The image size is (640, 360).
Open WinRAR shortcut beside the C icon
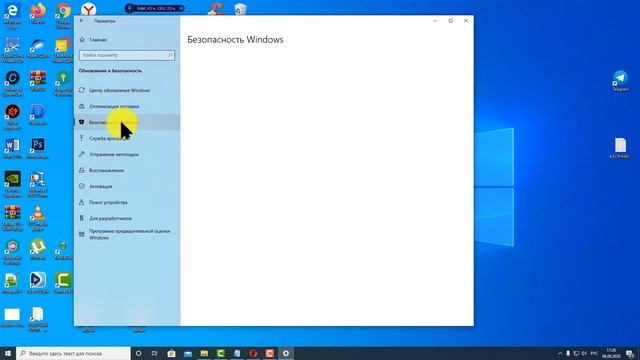(x=38, y=80)
